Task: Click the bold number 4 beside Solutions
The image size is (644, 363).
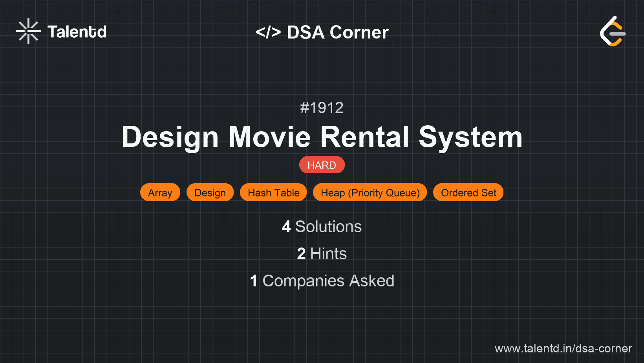Action: tap(286, 227)
